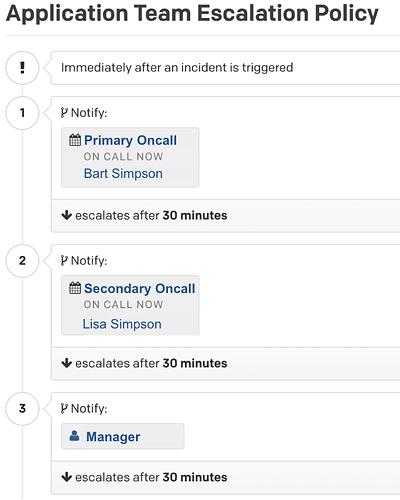Viewport: 400px width, 500px height.
Task: Click 'Immediately after an incident is triggered' row
Action: 225,68
